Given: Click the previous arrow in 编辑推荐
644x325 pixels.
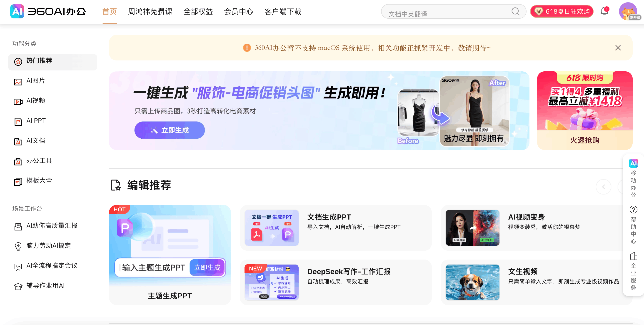Looking at the screenshot, I should click(x=604, y=187).
